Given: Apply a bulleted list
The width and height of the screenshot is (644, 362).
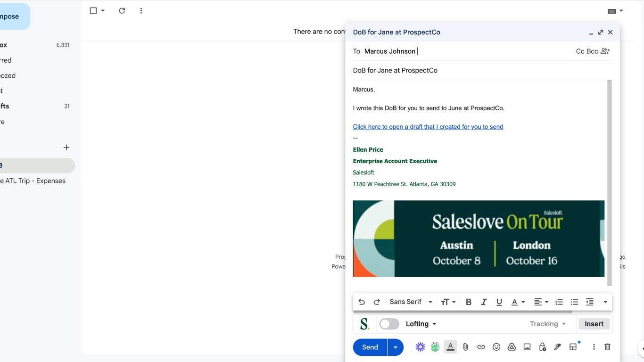Looking at the screenshot, I should point(574,302).
